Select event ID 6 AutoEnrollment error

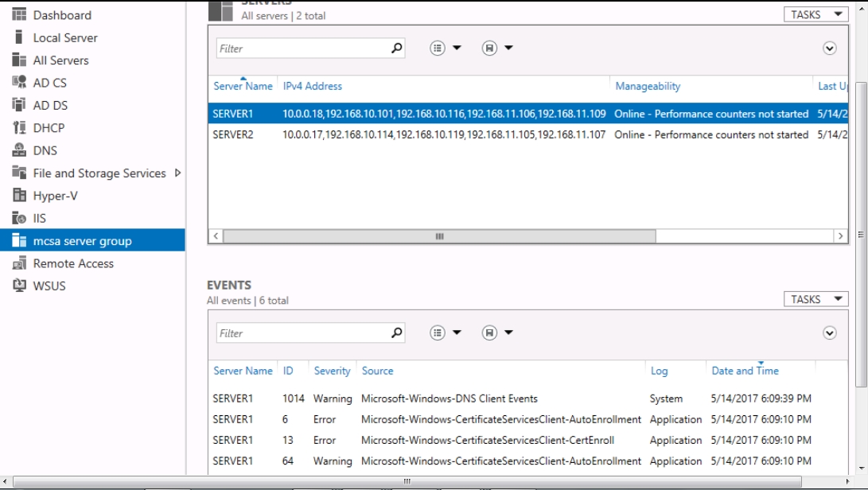528,419
